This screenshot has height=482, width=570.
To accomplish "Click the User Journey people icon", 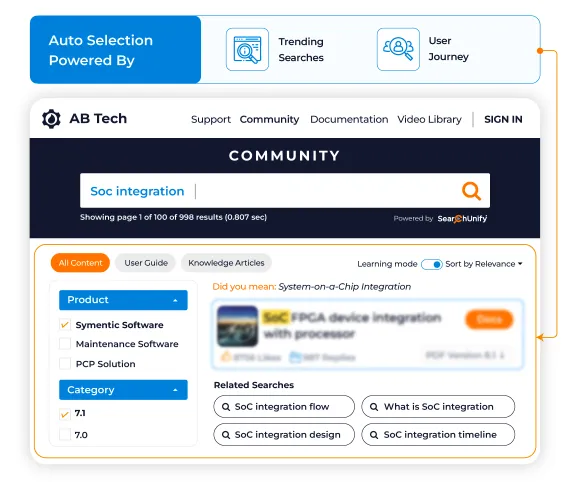I will 398,49.
